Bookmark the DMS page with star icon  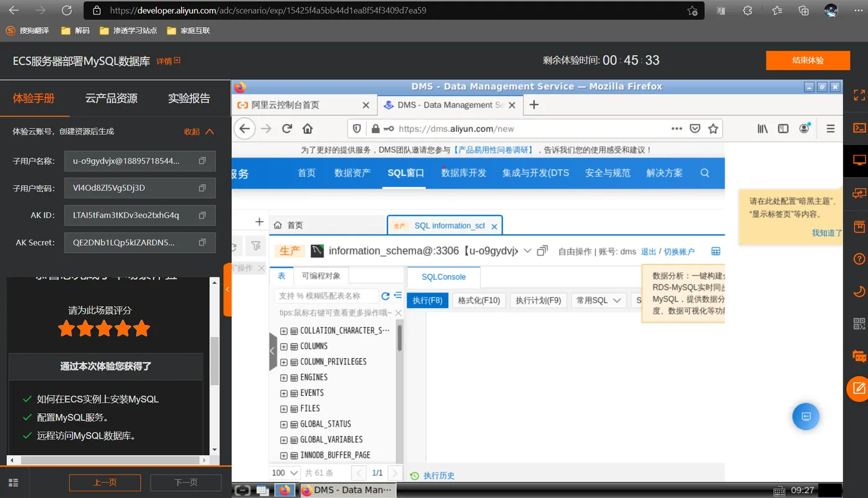click(713, 129)
